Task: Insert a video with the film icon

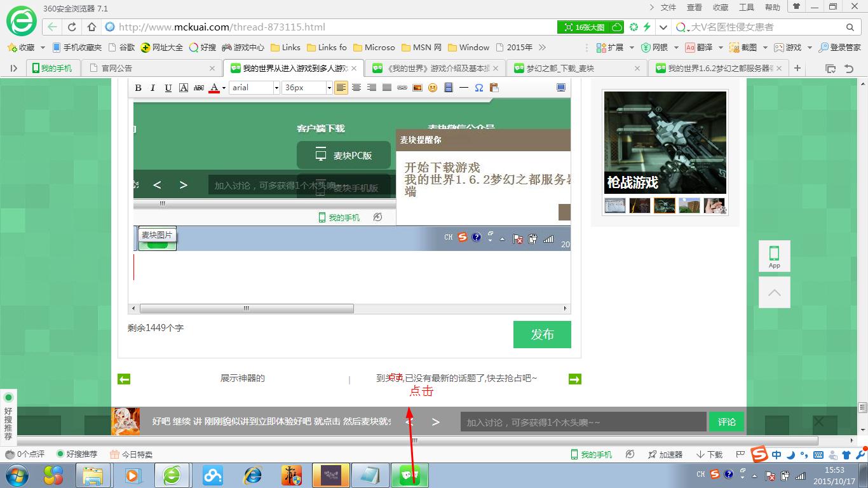Action: point(449,88)
